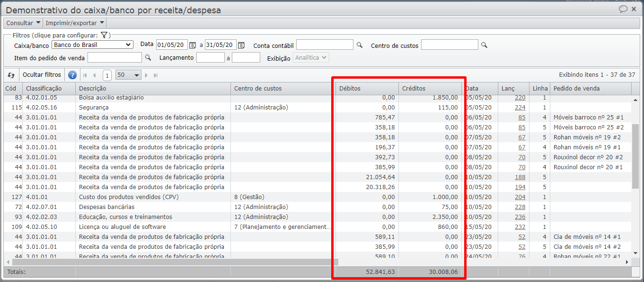Screen dimensions: 644x282
Task: Sort by the Lanç column header
Action: click(513, 88)
